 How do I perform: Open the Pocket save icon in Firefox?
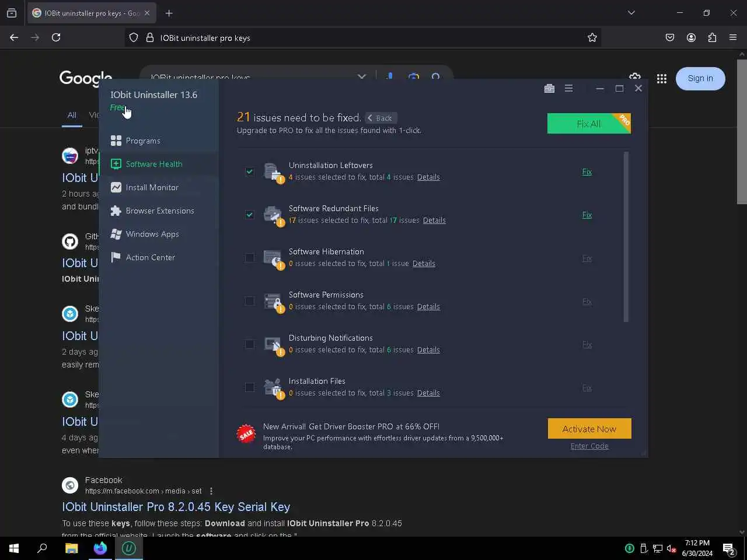coord(670,37)
